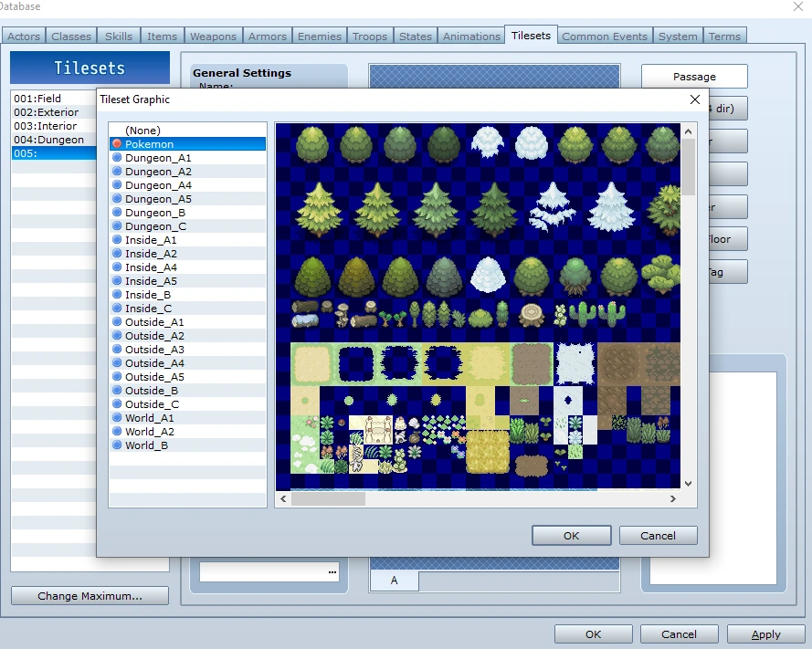Confirm the Tileset Graphic dialog with OK
The image size is (812, 649).
click(x=571, y=536)
